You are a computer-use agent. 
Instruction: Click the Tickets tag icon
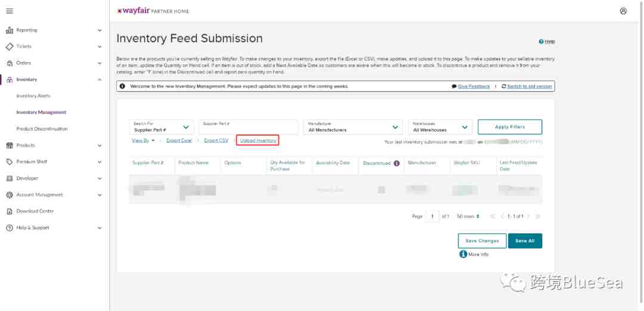10,47
